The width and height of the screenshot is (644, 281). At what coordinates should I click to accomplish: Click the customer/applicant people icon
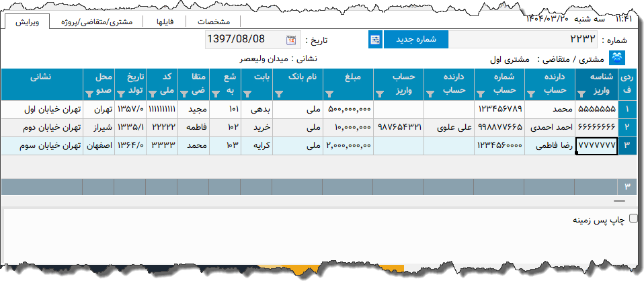click(x=617, y=58)
